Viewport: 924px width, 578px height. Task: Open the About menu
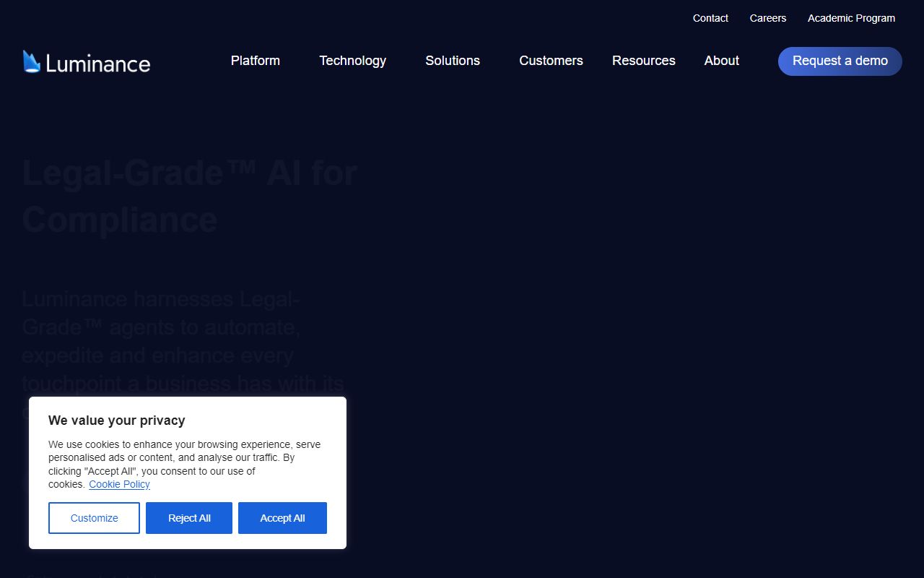point(721,61)
